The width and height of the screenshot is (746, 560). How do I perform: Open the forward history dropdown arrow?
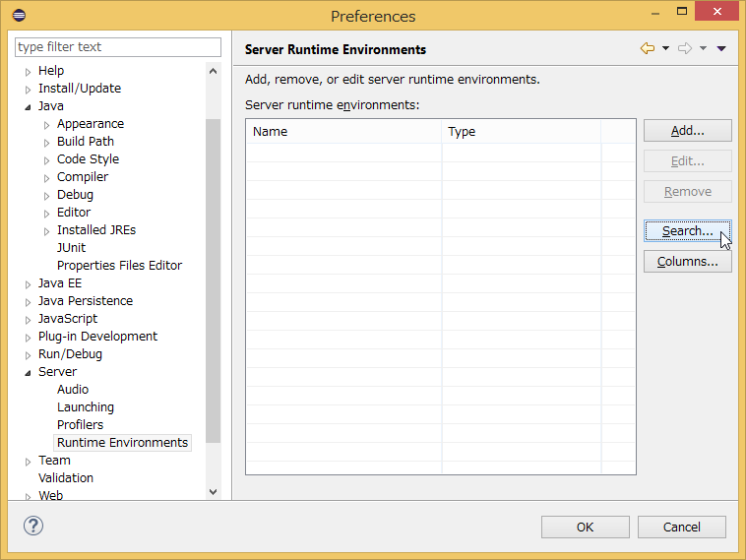point(703,48)
